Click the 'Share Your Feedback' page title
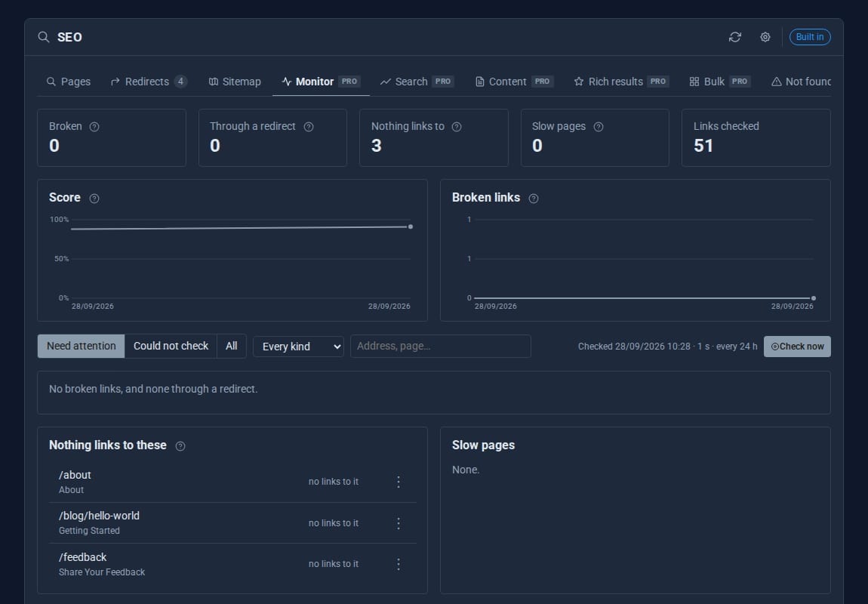Viewport: 868px width, 604px height. (102, 572)
